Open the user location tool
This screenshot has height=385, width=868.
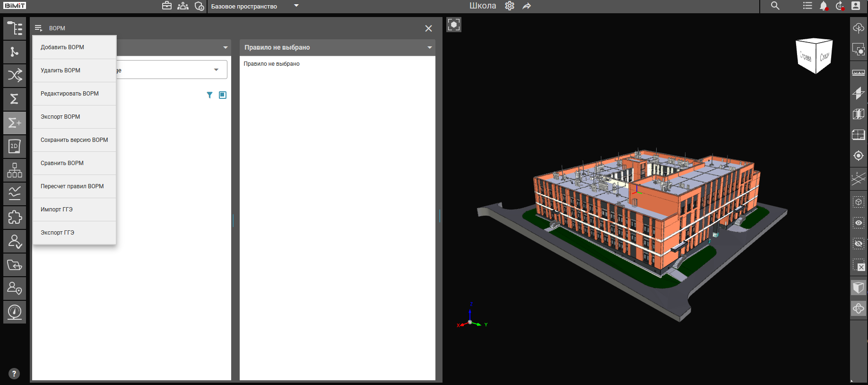click(x=15, y=289)
